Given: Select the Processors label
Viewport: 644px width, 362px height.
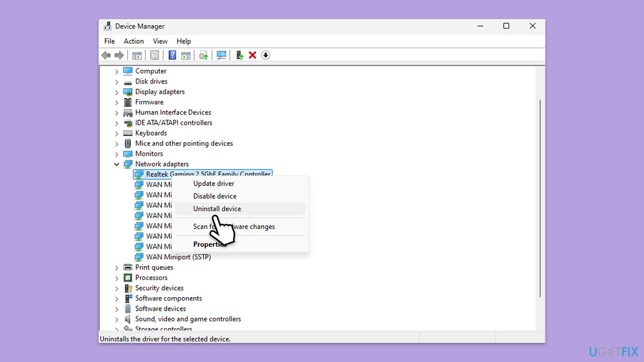Looking at the screenshot, I should pos(151,278).
